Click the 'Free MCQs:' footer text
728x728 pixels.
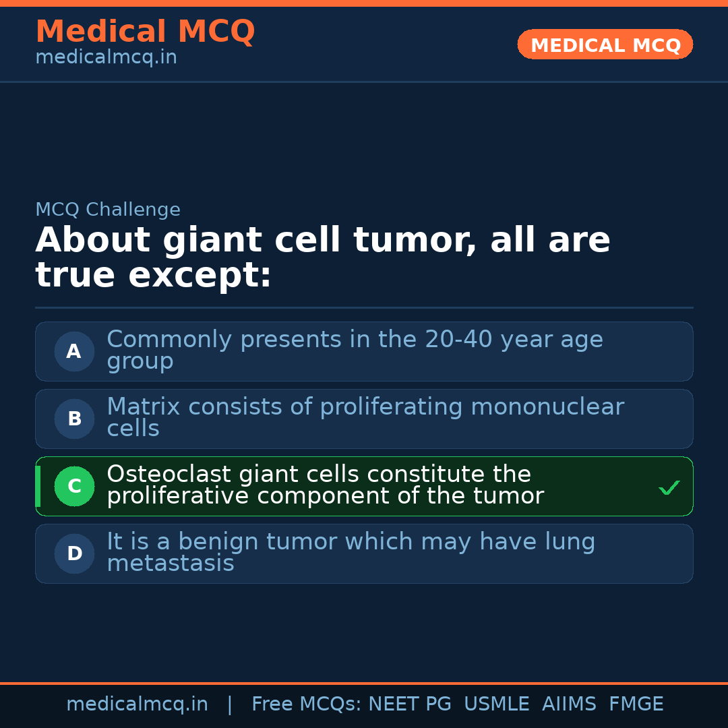(x=306, y=704)
